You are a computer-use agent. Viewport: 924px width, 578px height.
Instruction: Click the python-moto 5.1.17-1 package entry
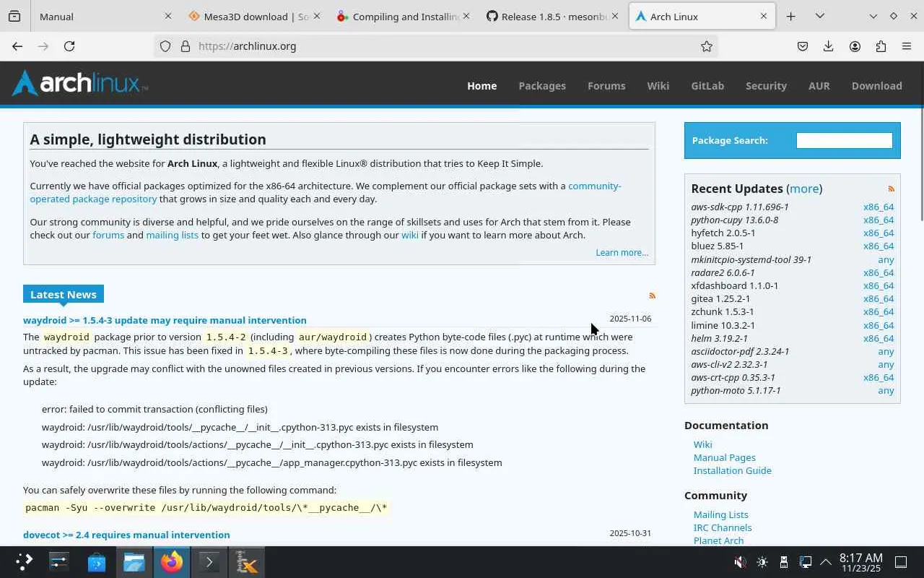[736, 390]
